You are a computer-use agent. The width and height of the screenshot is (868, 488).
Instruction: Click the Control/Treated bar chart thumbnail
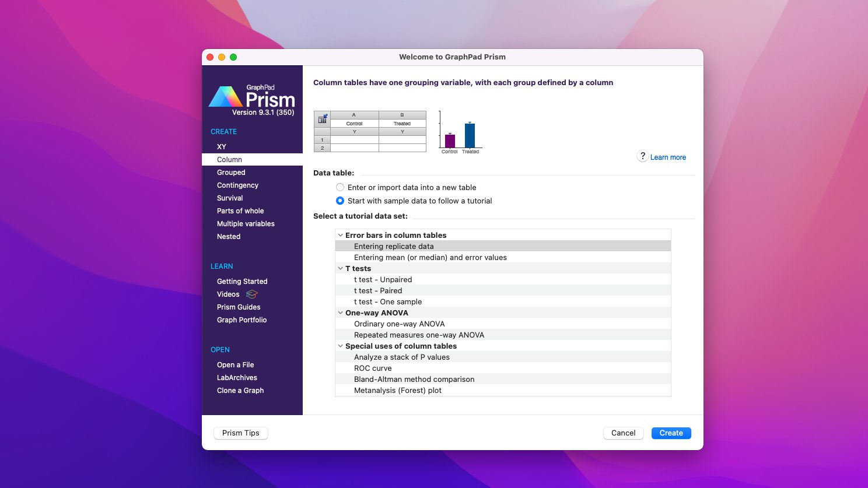point(460,133)
